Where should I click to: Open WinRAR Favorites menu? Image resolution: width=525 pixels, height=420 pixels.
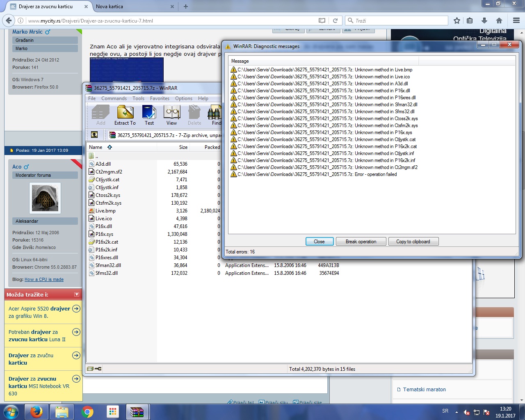coord(160,98)
